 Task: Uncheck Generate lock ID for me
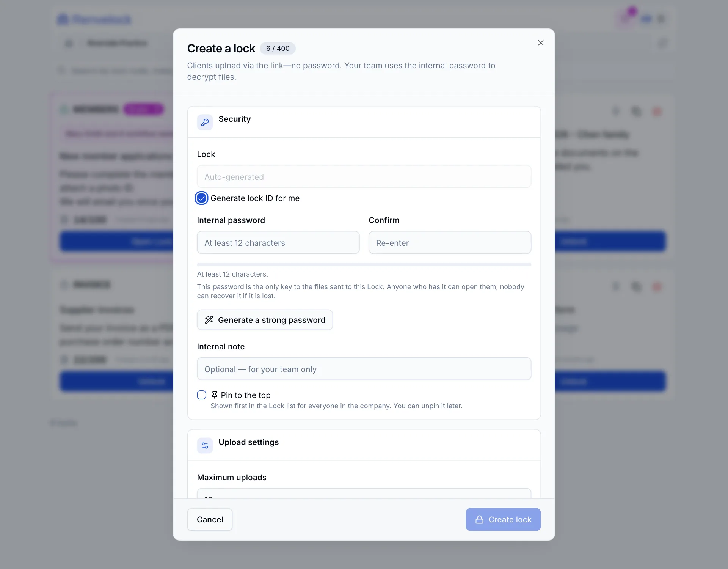pos(201,198)
